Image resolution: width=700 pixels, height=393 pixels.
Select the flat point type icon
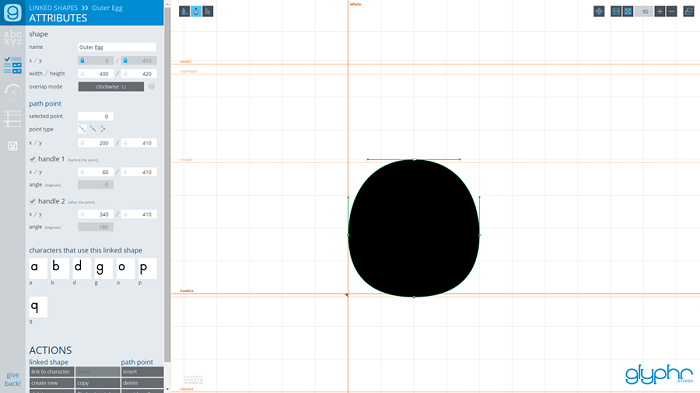(93, 129)
